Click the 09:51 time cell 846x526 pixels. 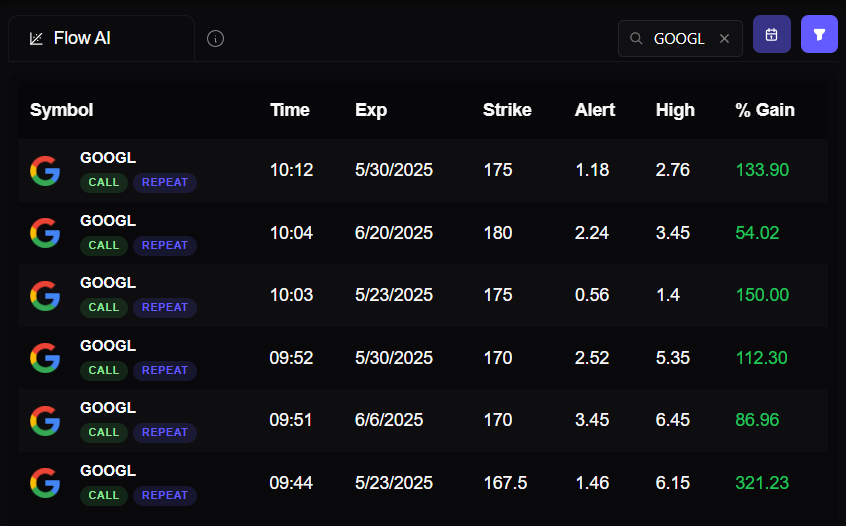click(291, 420)
